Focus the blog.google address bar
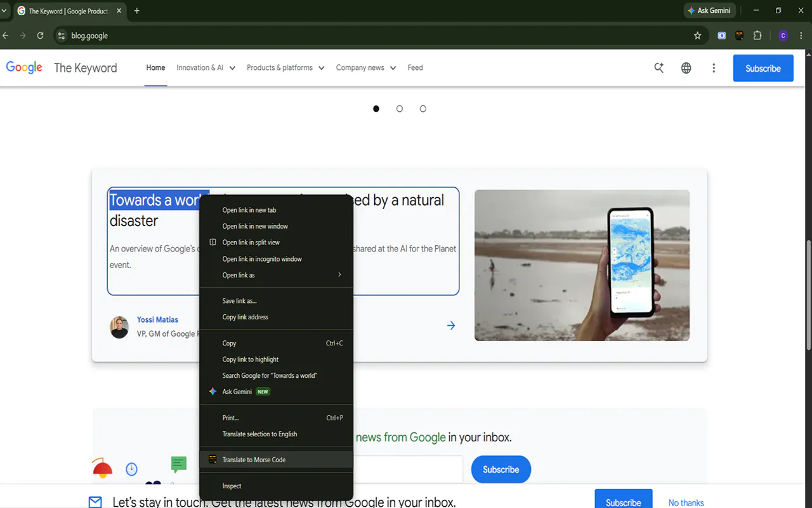Viewport: 812px width, 508px height. pyautogui.click(x=381, y=36)
